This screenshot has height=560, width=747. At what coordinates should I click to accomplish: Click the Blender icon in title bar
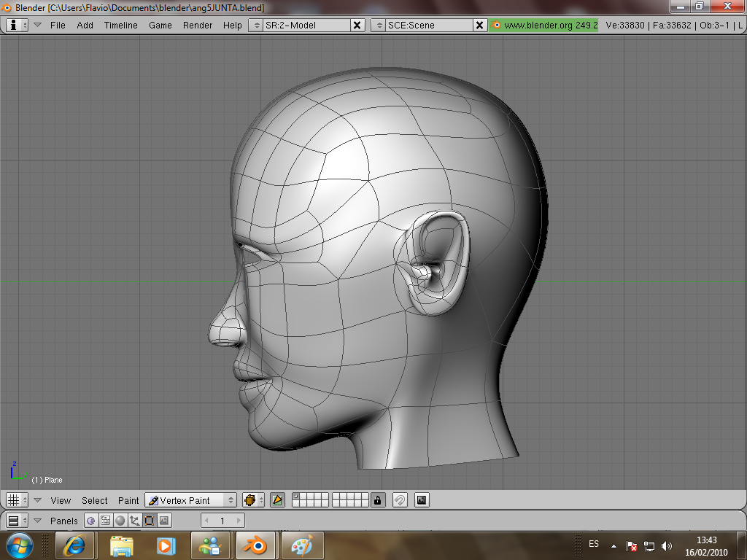(x=6, y=7)
